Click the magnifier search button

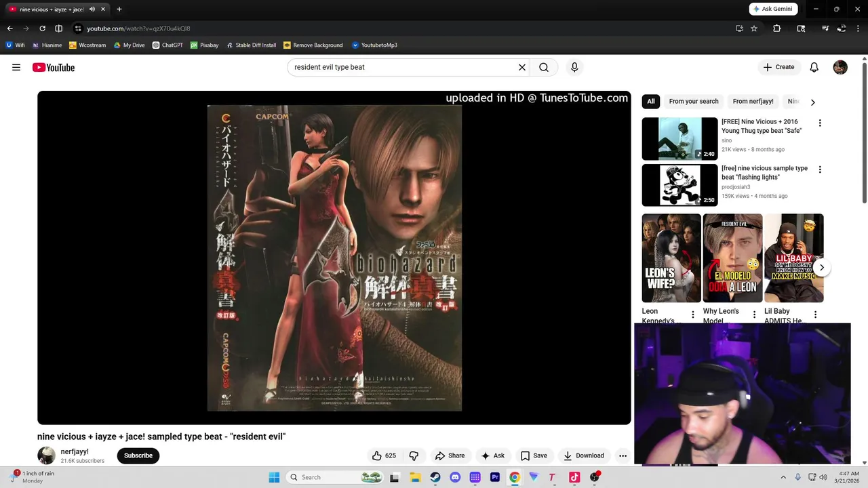click(544, 67)
